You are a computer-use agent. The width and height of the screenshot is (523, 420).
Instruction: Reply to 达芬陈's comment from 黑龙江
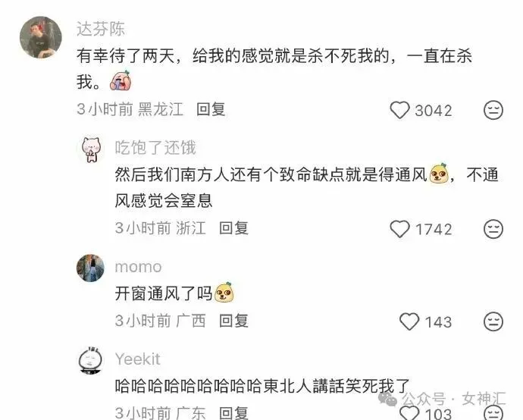pyautogui.click(x=211, y=109)
